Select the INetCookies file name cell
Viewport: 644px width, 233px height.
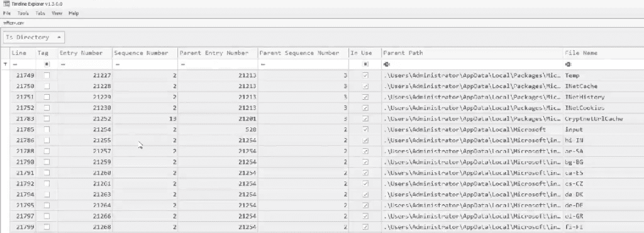coord(603,108)
